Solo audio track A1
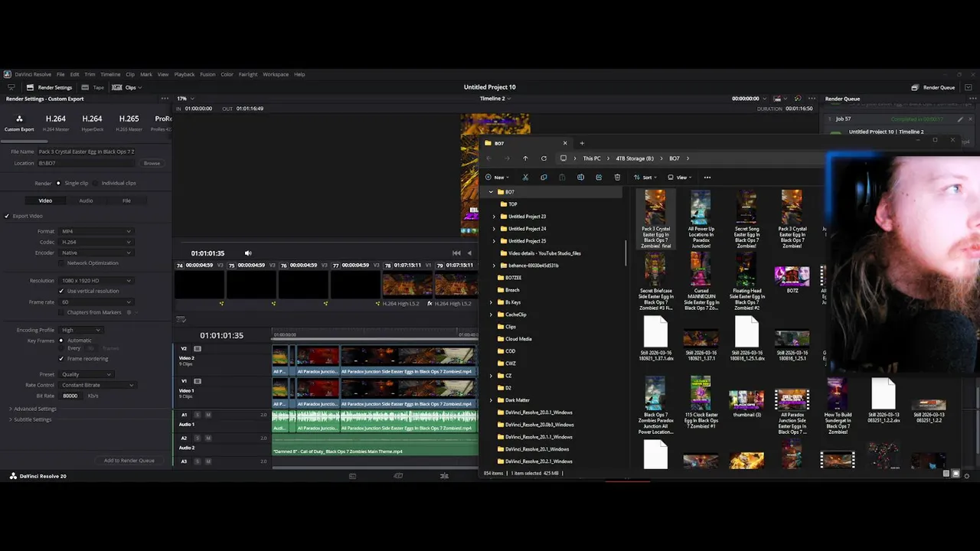 pos(198,415)
